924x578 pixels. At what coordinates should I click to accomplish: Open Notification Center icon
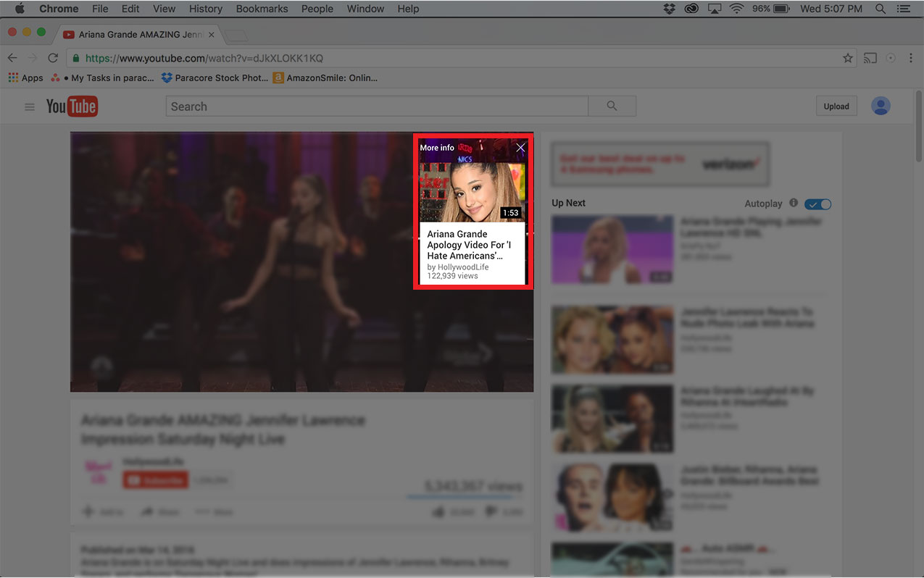pyautogui.click(x=903, y=9)
